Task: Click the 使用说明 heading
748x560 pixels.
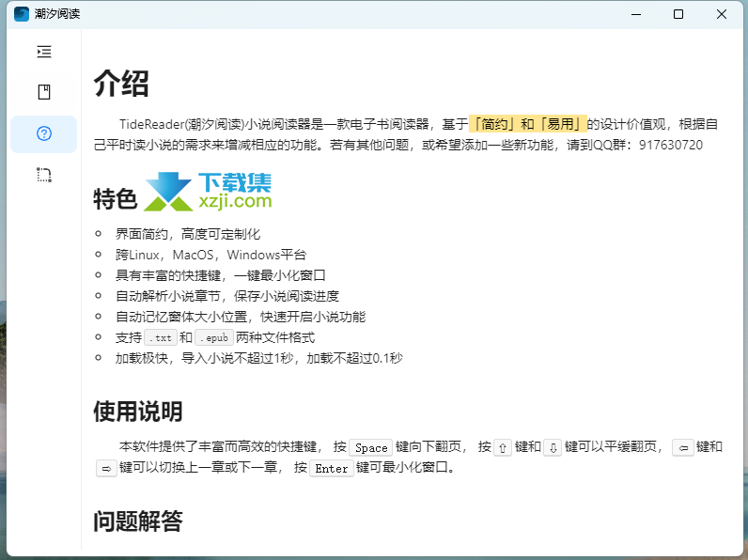Action: click(138, 412)
